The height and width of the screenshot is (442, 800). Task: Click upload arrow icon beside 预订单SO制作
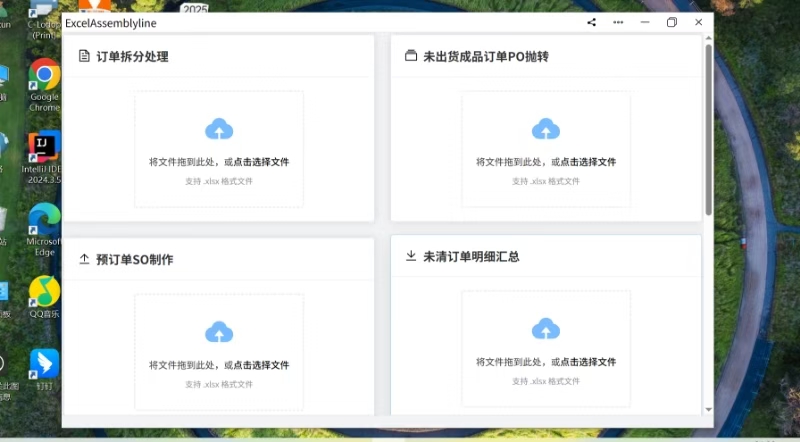point(84,259)
